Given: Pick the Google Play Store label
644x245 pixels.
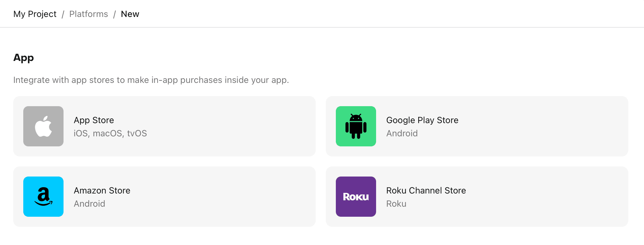Looking at the screenshot, I should pos(422,120).
